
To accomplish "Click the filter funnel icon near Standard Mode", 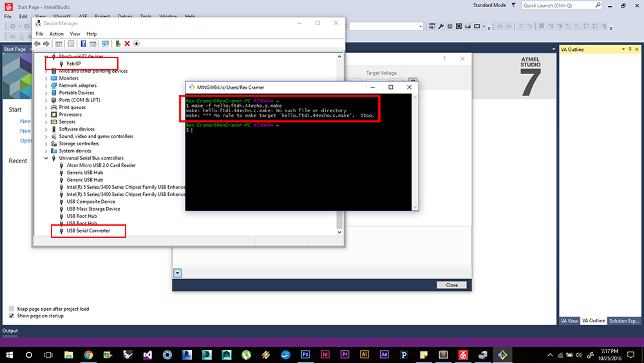I will tap(513, 5).
